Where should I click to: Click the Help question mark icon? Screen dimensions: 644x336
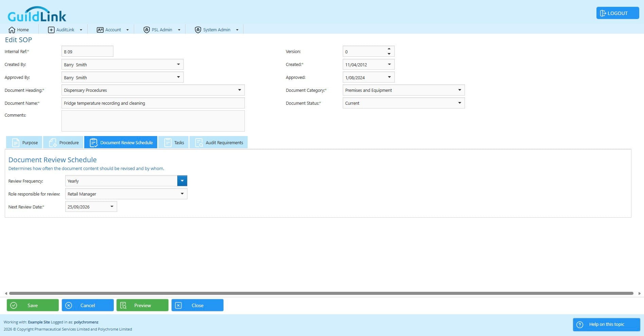point(580,324)
